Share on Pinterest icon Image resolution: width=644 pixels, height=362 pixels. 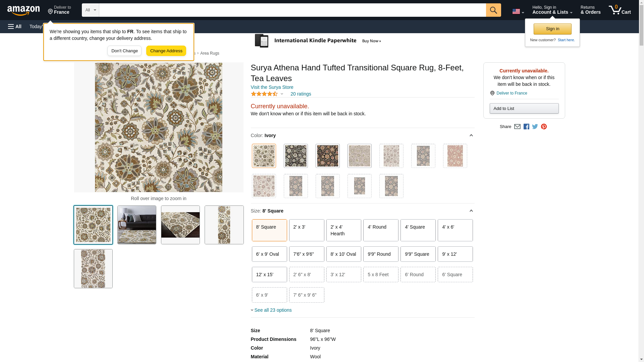544,127
